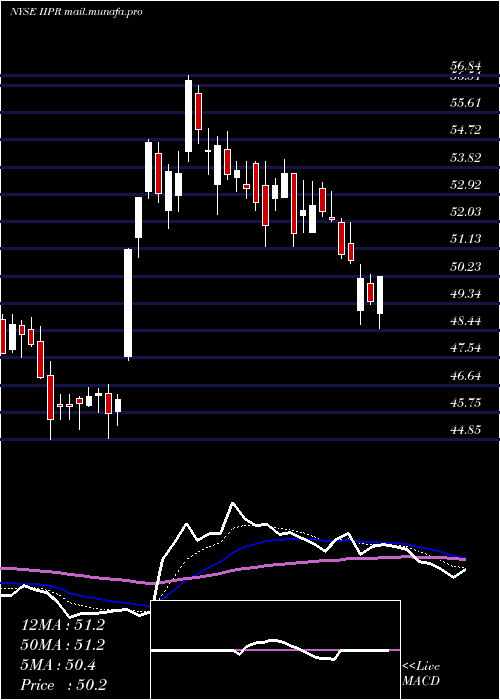Click the tall white gap-up candlestick
The height and width of the screenshot is (700, 500).
pyautogui.click(x=128, y=304)
